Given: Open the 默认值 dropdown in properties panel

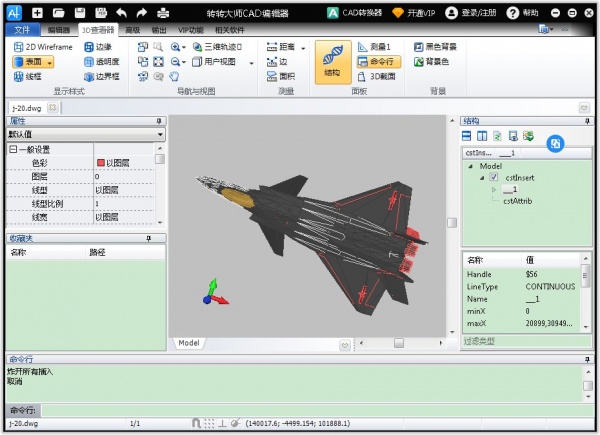Looking at the screenshot, I should [x=160, y=134].
